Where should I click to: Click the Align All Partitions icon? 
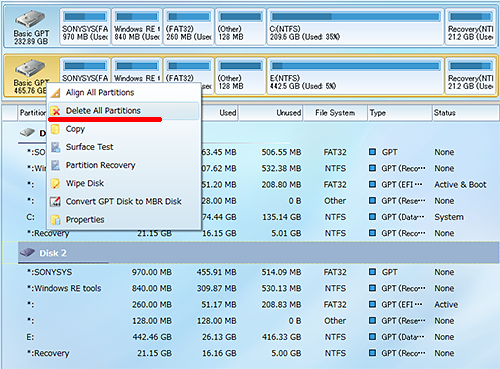click(55, 93)
